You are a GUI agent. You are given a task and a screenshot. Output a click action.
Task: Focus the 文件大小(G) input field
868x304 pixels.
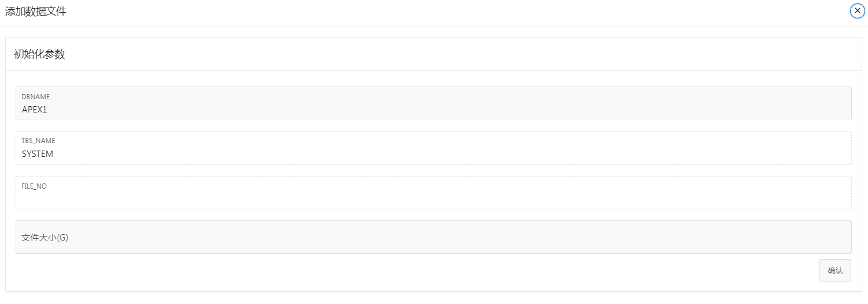coord(433,237)
